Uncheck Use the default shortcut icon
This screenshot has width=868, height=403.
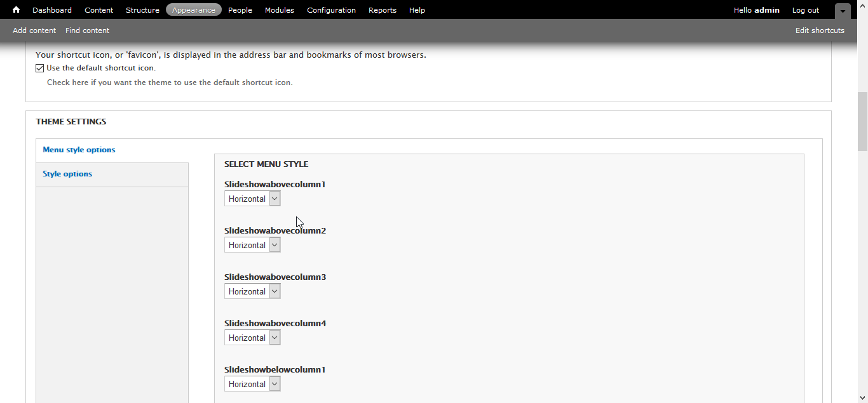40,69
